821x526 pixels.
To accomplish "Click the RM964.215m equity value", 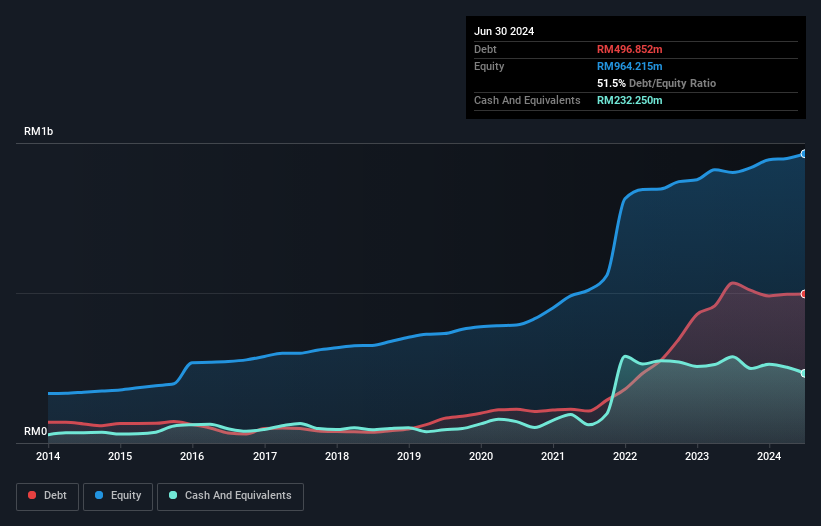I will (629, 66).
